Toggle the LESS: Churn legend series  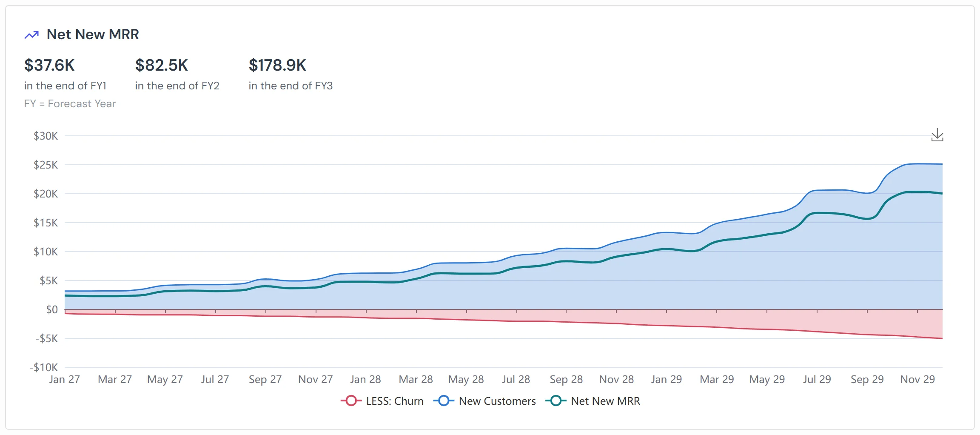382,401
